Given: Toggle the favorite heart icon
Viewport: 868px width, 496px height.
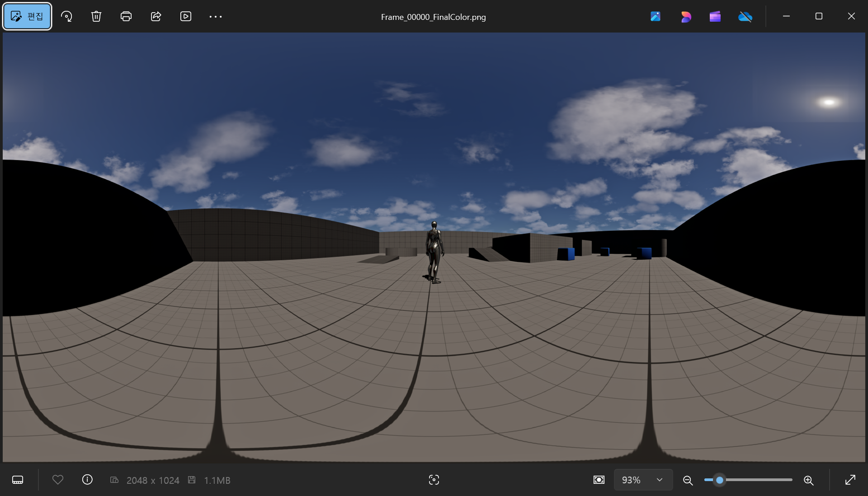Looking at the screenshot, I should [58, 480].
